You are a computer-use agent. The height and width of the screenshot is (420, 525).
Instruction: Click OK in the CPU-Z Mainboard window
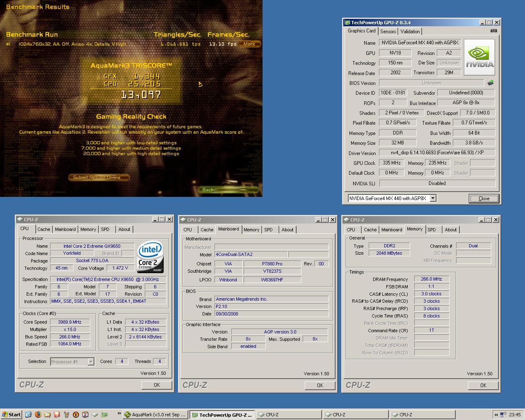[320, 385]
